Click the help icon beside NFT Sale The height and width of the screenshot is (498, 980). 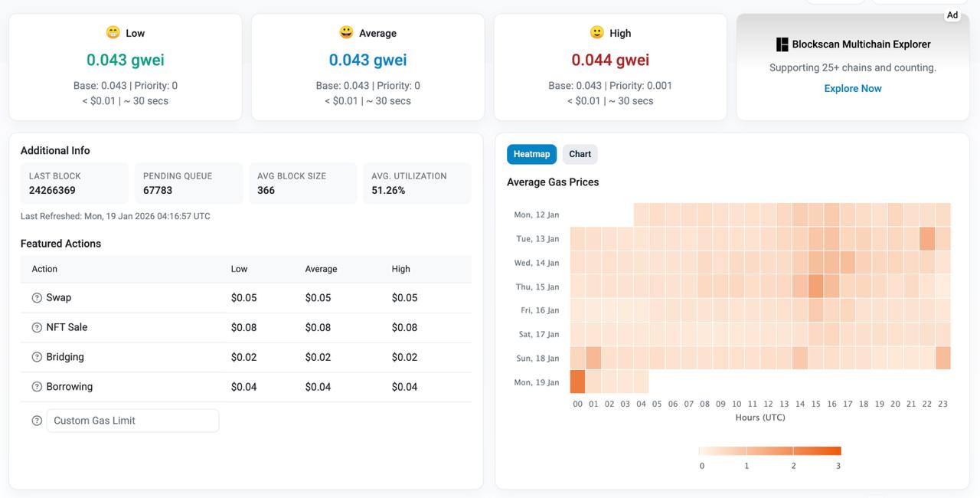[x=37, y=328]
